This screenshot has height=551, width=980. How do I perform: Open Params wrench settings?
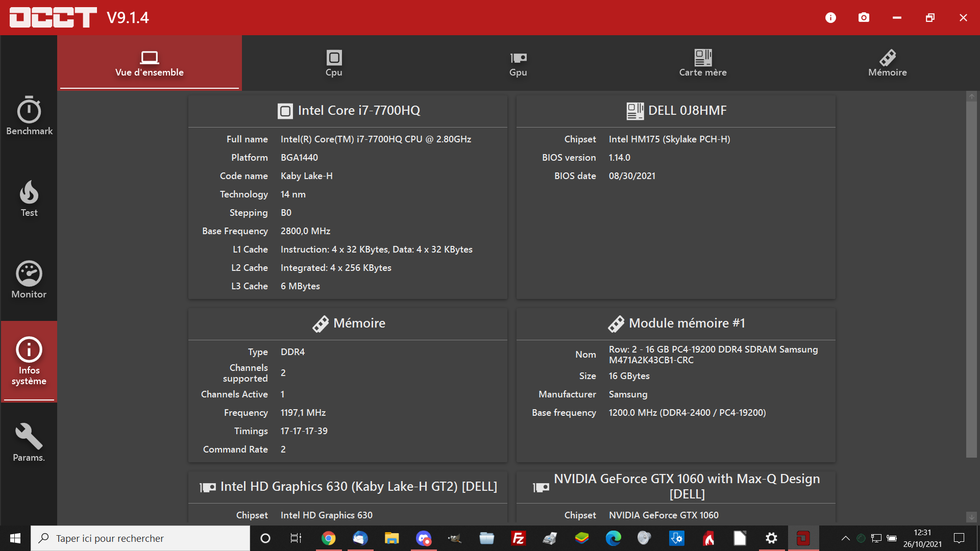29,442
